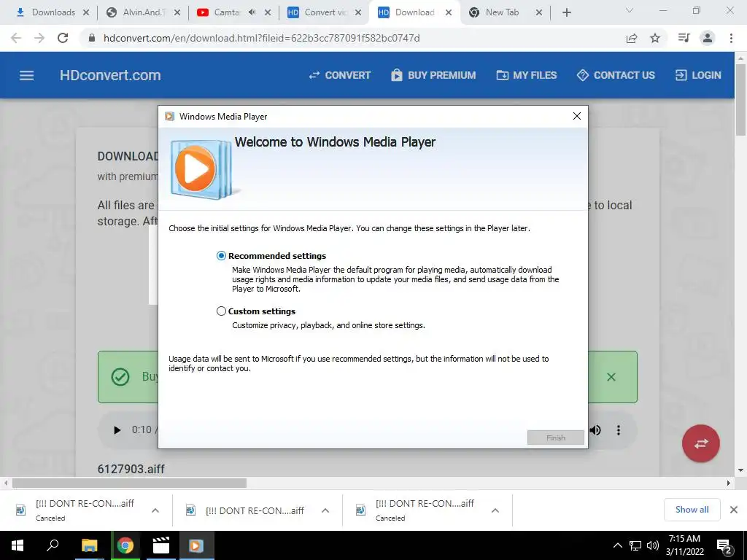Click the HDconvert.com site logo
This screenshot has width=747, height=560.
point(110,75)
